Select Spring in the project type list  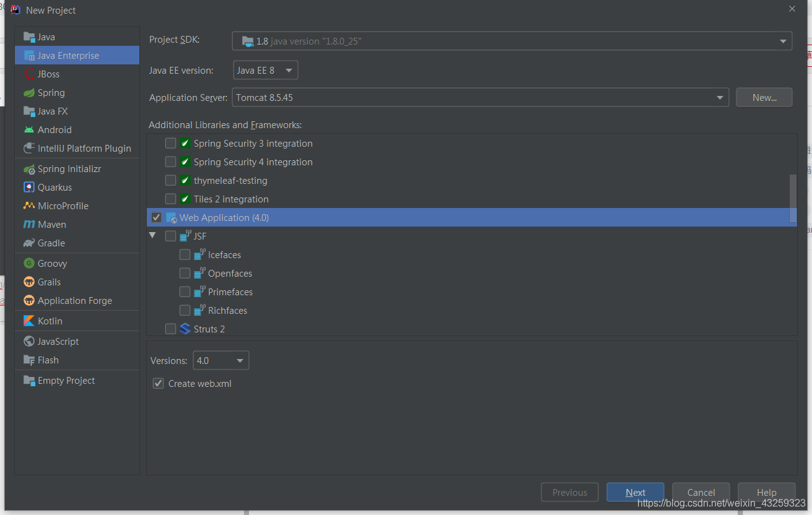77,93
